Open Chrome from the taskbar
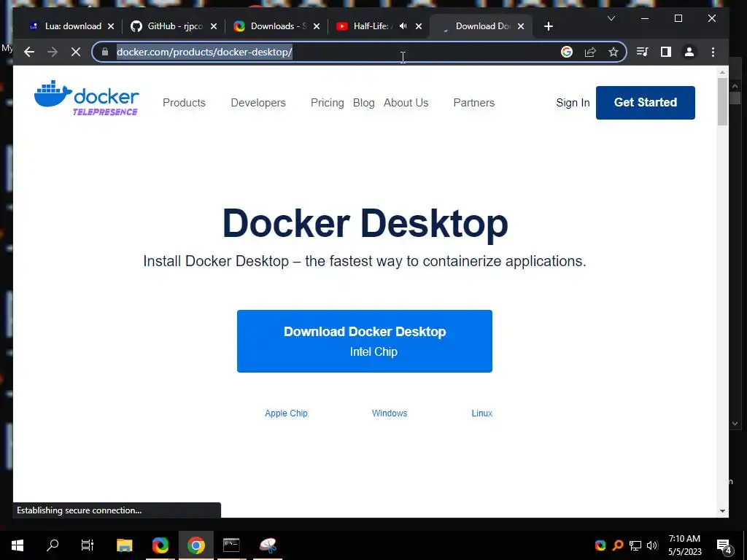This screenshot has width=747, height=560. (x=196, y=545)
